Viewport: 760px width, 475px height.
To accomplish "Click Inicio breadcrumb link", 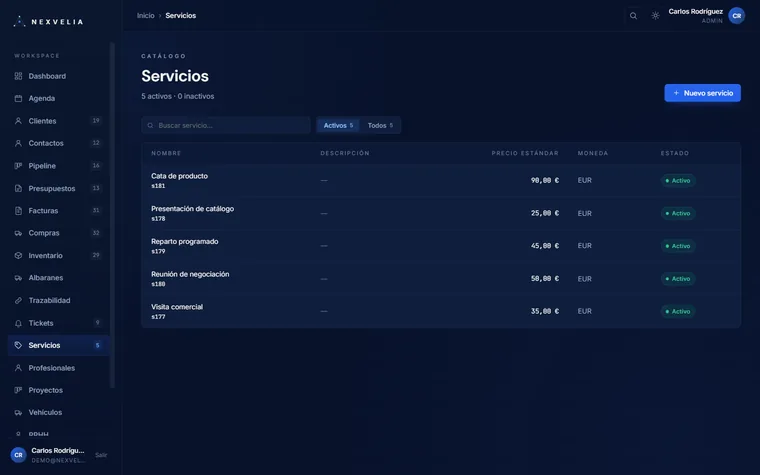I will (145, 16).
